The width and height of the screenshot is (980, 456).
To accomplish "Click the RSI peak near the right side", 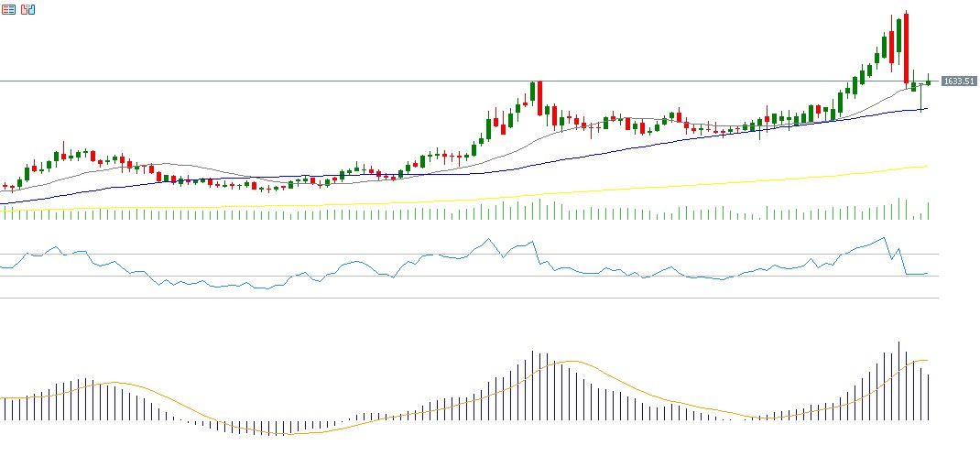I will pos(884,238).
